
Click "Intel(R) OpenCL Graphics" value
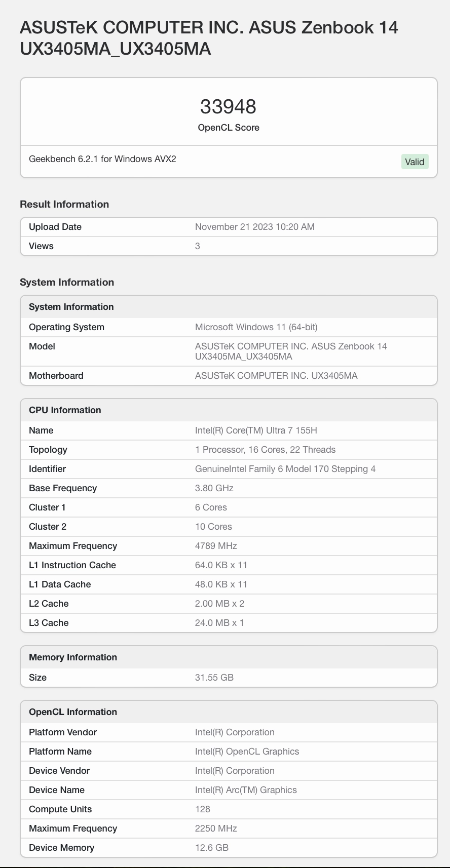pos(247,752)
